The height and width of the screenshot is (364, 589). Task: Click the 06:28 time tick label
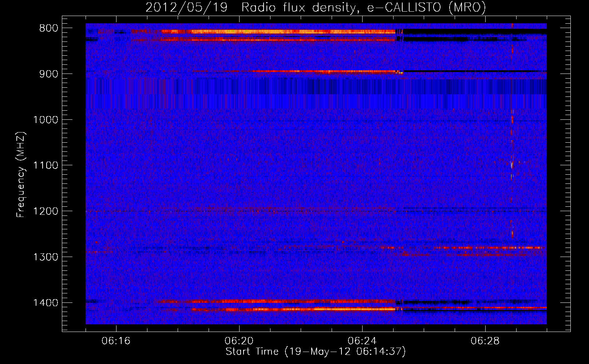485,341
